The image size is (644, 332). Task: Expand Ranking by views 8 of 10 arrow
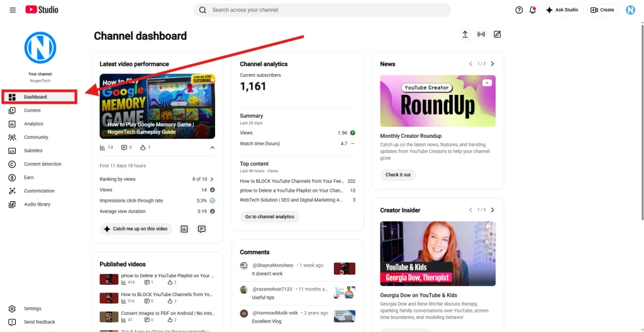point(212,179)
